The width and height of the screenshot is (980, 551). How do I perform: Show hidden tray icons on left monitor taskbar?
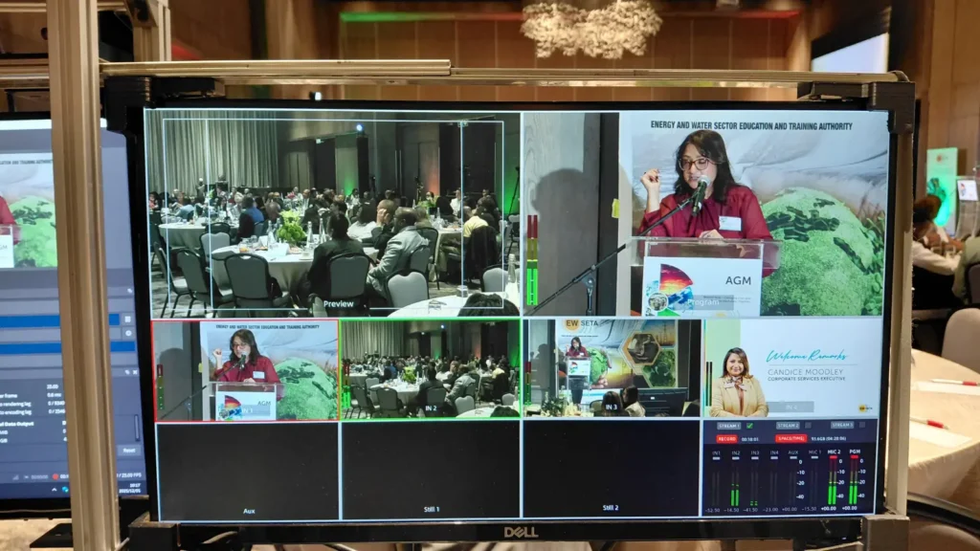pos(55,489)
